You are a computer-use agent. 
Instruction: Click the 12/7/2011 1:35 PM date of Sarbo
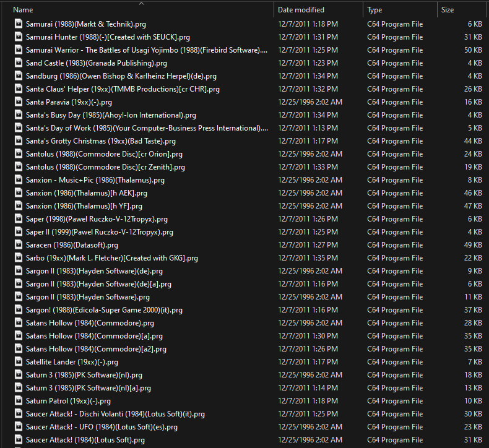pyautogui.click(x=308, y=258)
